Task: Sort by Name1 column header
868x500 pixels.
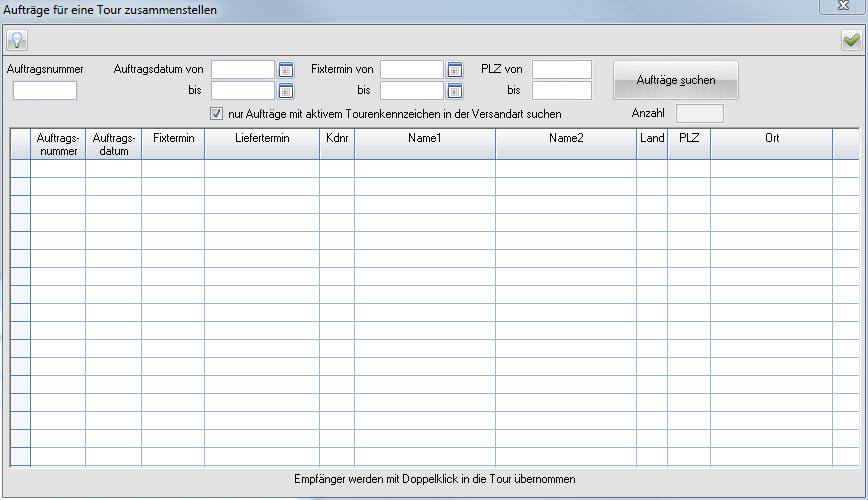Action: coord(425,145)
